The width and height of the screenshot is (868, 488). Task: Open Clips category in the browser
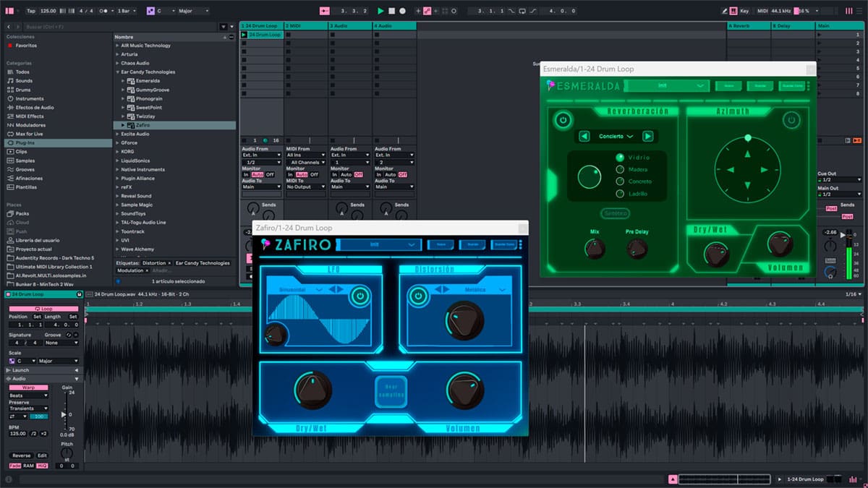click(21, 152)
